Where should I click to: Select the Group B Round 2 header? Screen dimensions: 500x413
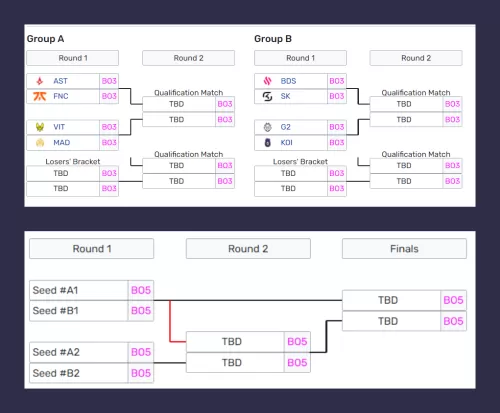(416, 58)
